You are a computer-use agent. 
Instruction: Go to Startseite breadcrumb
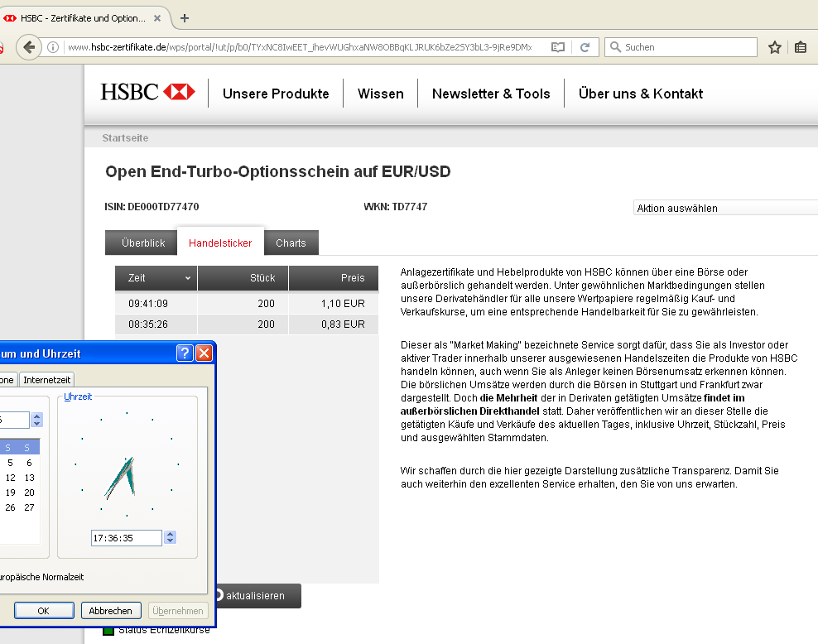(125, 137)
